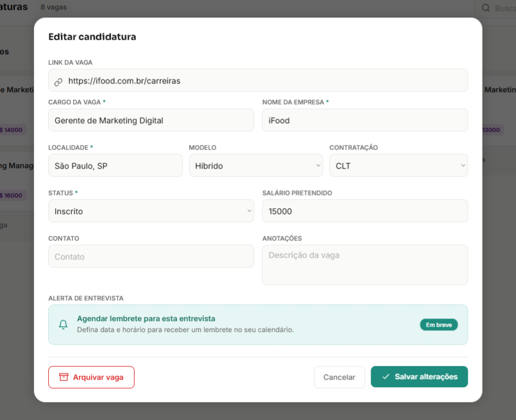Click the CARGO DA VAGA label
The image size is (516, 420).
75,102
